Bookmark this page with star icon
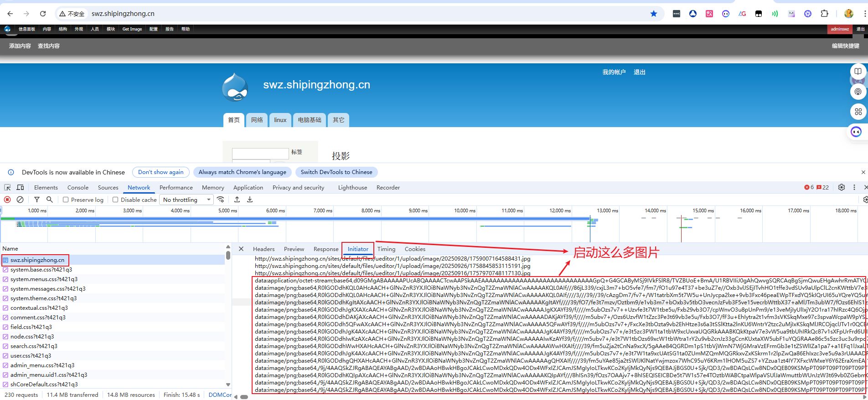 [654, 14]
